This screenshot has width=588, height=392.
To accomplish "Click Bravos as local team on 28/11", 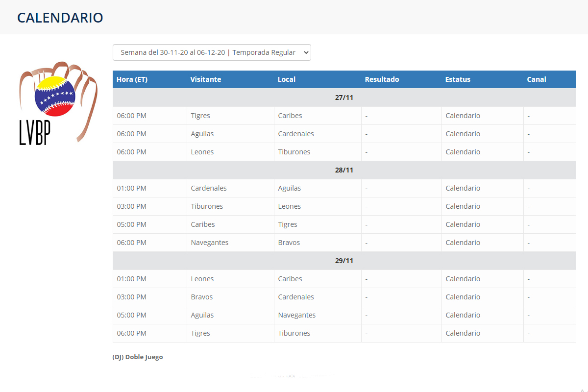I will 289,243.
